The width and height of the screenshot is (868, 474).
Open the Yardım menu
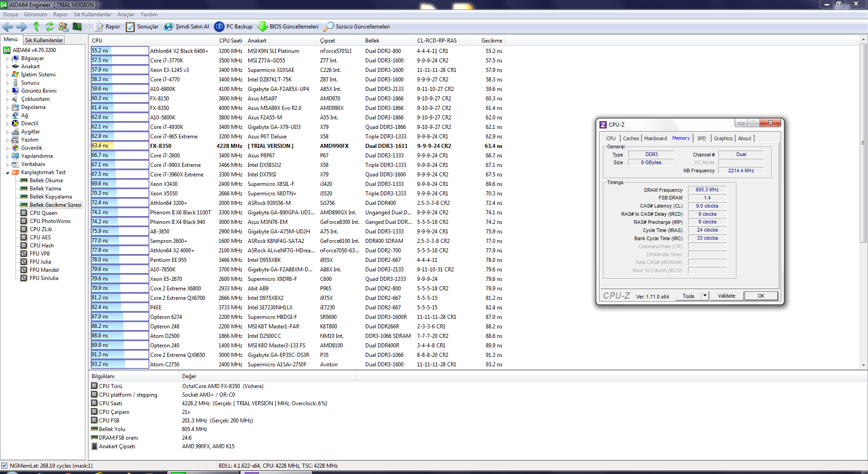[149, 14]
